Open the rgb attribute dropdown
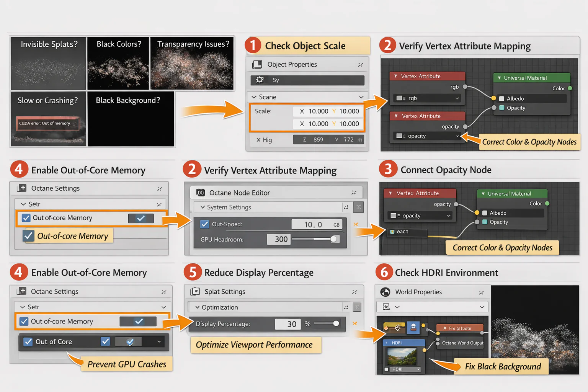 point(426,98)
